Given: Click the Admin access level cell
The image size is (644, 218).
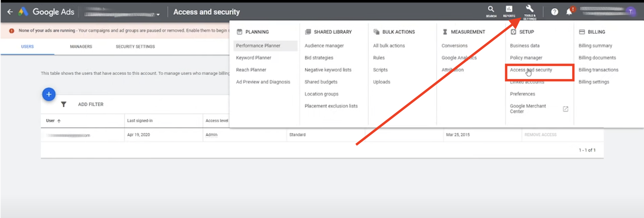Looking at the screenshot, I should click(x=211, y=135).
